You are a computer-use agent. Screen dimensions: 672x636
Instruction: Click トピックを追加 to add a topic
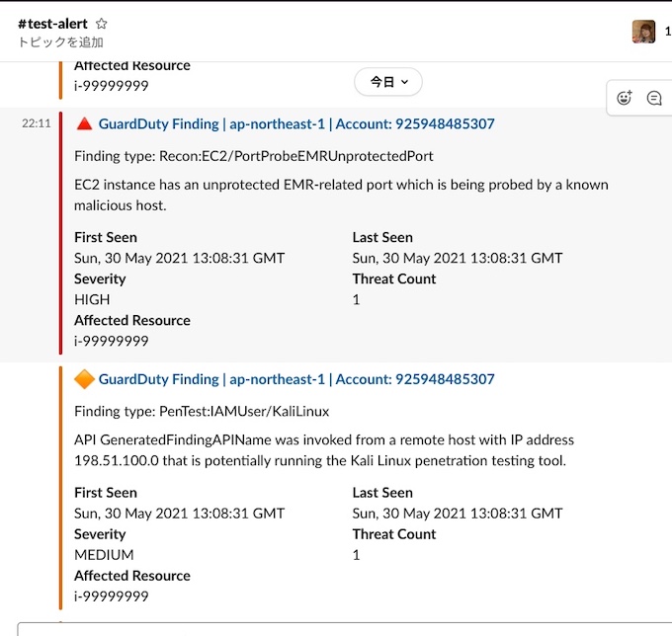coord(60,41)
